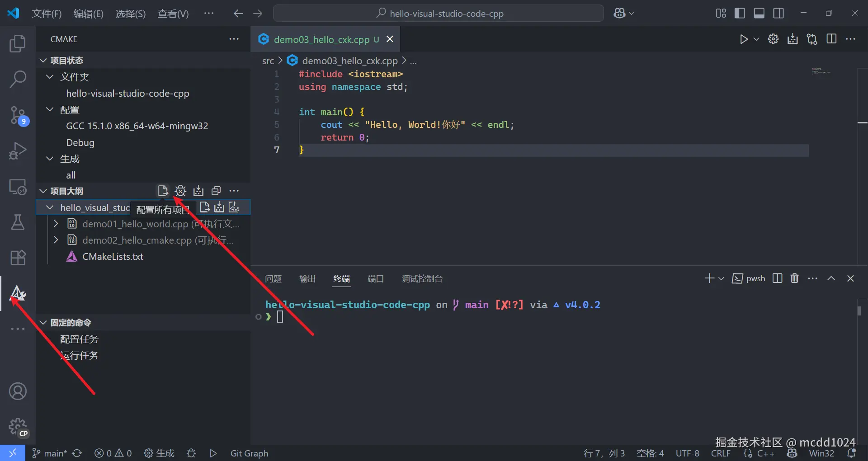Open the CMake view in activity bar

click(18, 293)
